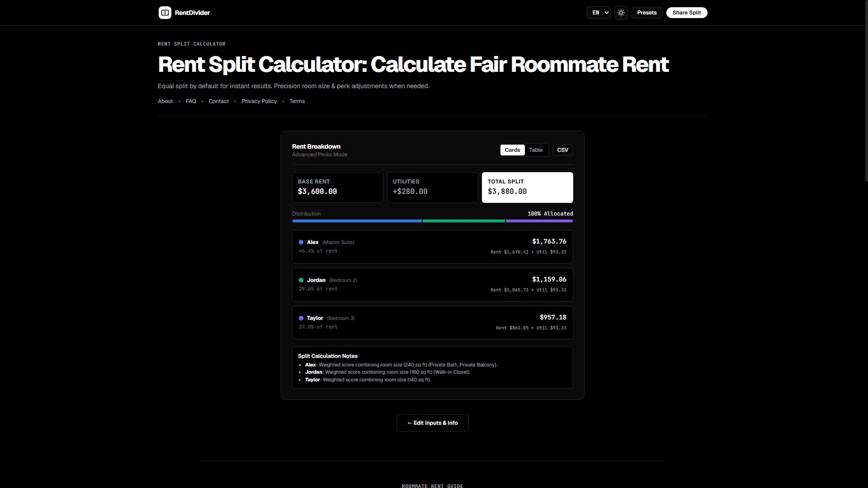Image resolution: width=868 pixels, height=488 pixels.
Task: Open the Privacy Policy link
Action: click(259, 101)
